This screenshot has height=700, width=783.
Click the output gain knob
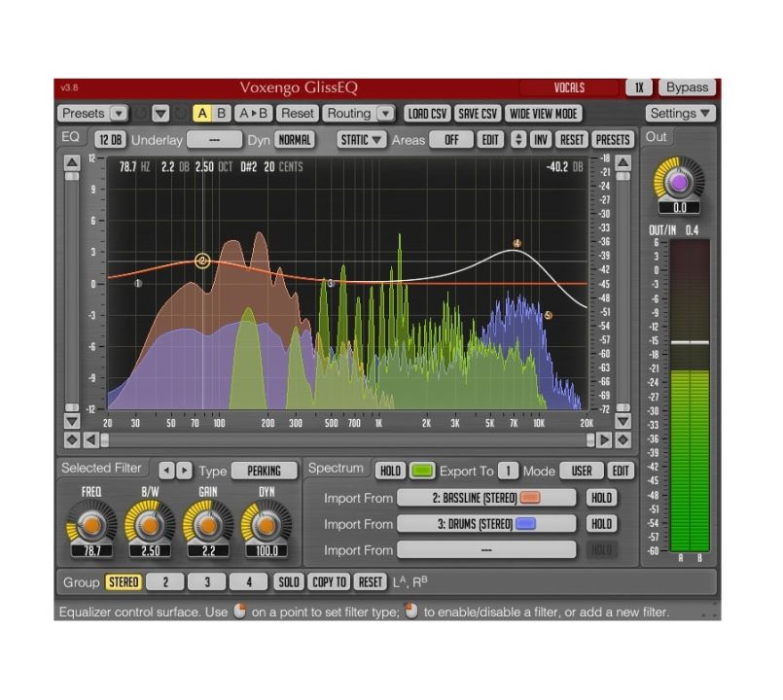(677, 182)
